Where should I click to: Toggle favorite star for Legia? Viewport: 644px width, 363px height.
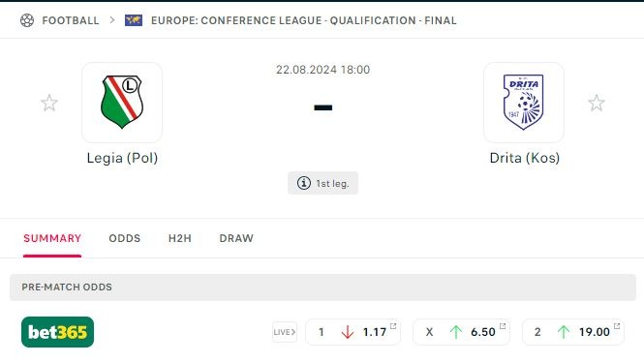pos(49,103)
